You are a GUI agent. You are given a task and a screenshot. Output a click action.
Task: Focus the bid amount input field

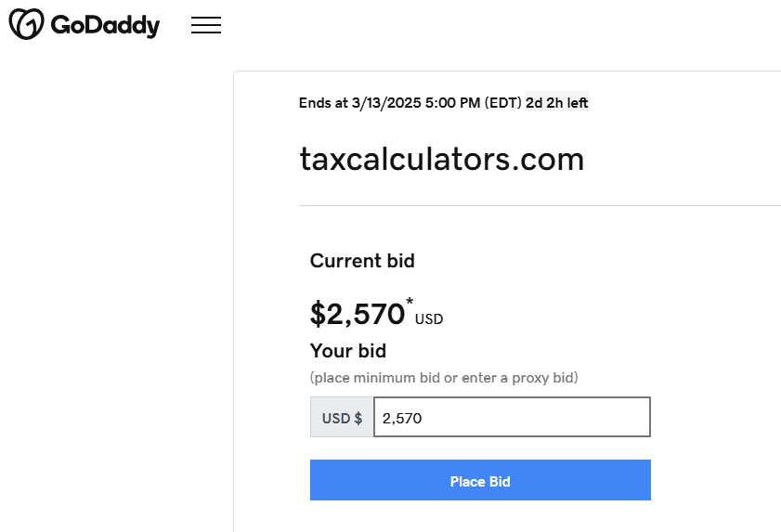point(512,417)
